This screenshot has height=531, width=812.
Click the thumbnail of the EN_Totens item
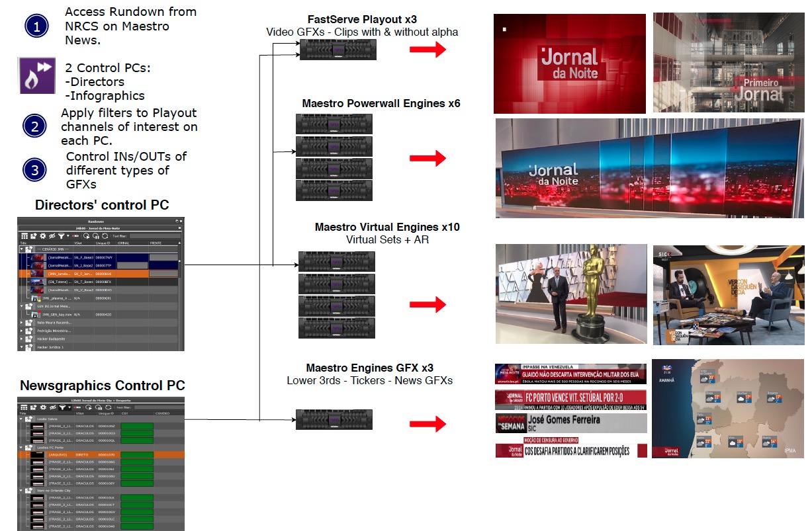(x=37, y=282)
